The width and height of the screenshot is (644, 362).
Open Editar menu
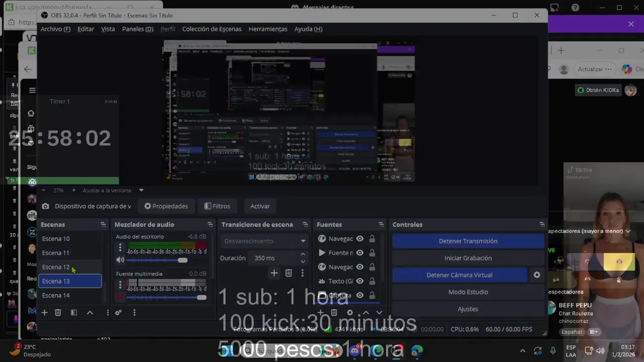click(86, 29)
